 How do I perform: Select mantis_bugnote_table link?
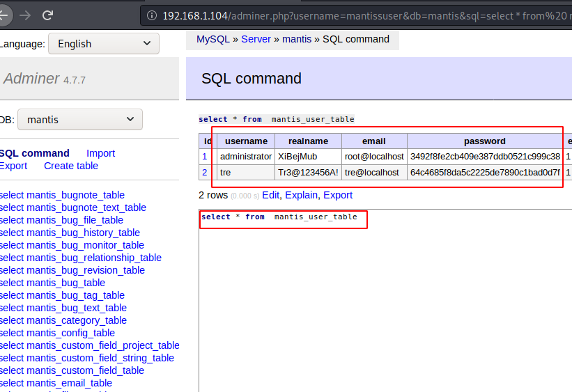[x=75, y=195]
